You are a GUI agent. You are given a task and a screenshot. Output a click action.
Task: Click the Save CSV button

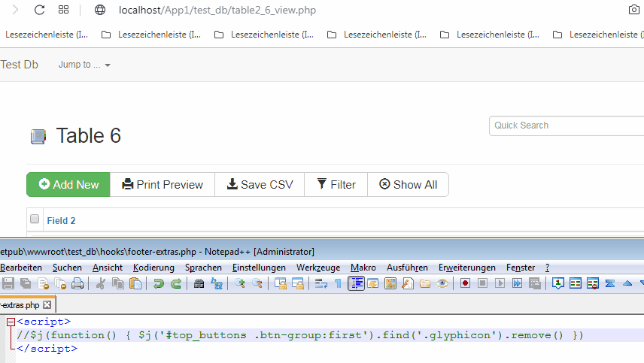[x=260, y=185]
